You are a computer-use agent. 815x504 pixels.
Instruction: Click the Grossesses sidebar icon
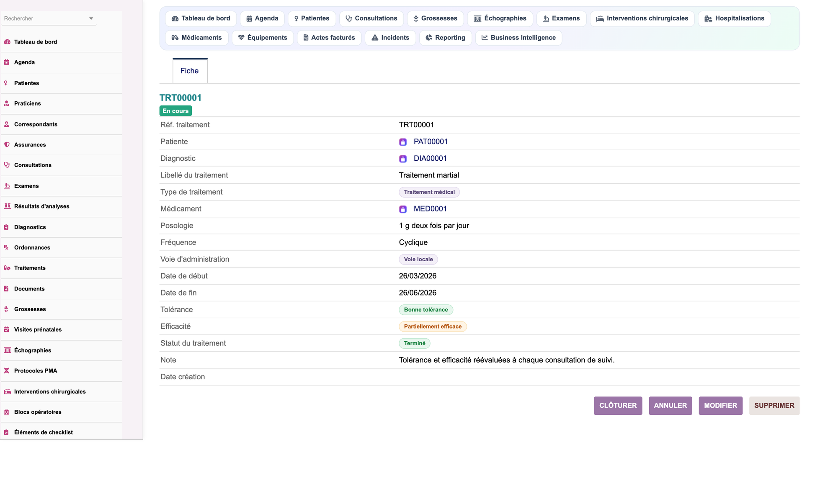pyautogui.click(x=6, y=309)
